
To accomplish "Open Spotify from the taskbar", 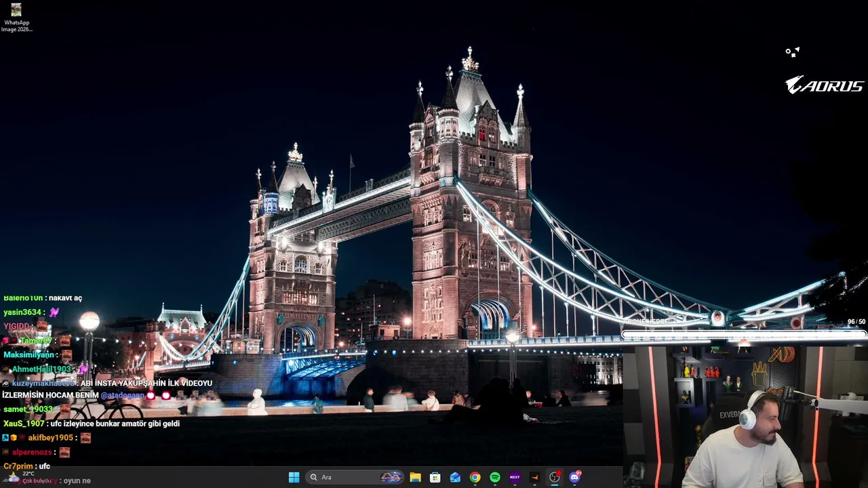I will pos(495,477).
